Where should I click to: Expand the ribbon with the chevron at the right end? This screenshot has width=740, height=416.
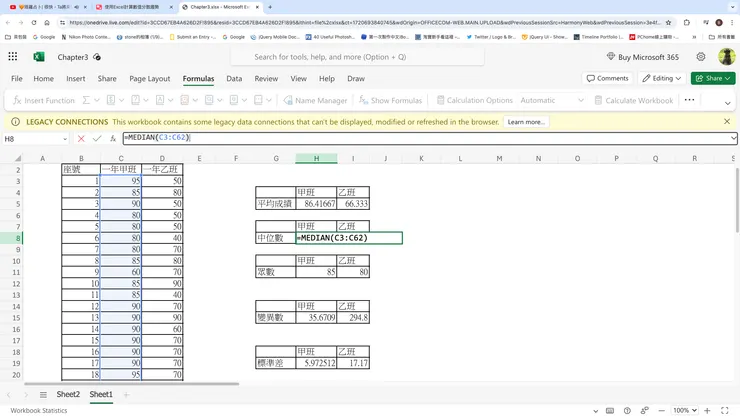pos(727,103)
